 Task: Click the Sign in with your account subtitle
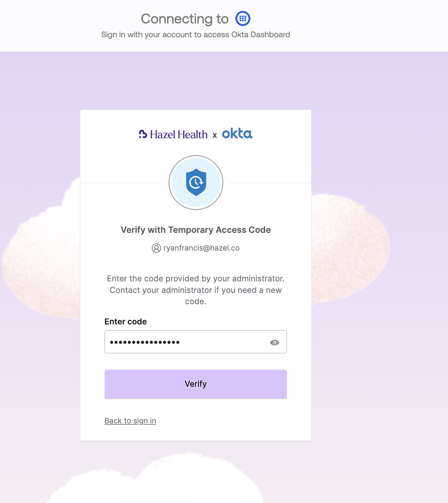pyautogui.click(x=195, y=35)
